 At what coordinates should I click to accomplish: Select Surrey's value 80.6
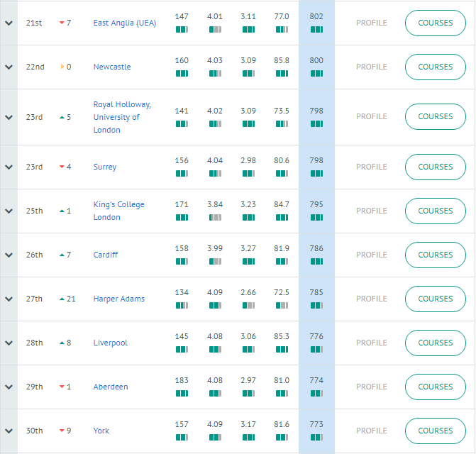tap(282, 160)
